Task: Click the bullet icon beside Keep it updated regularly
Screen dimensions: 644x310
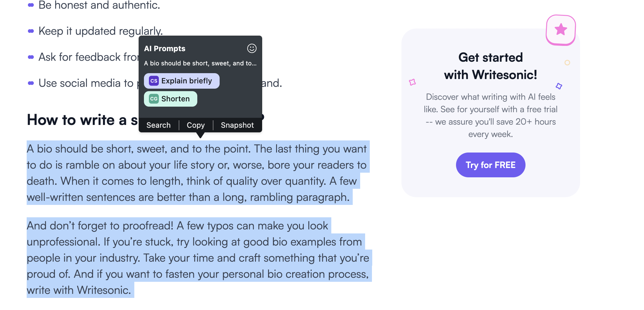Action: click(x=30, y=30)
